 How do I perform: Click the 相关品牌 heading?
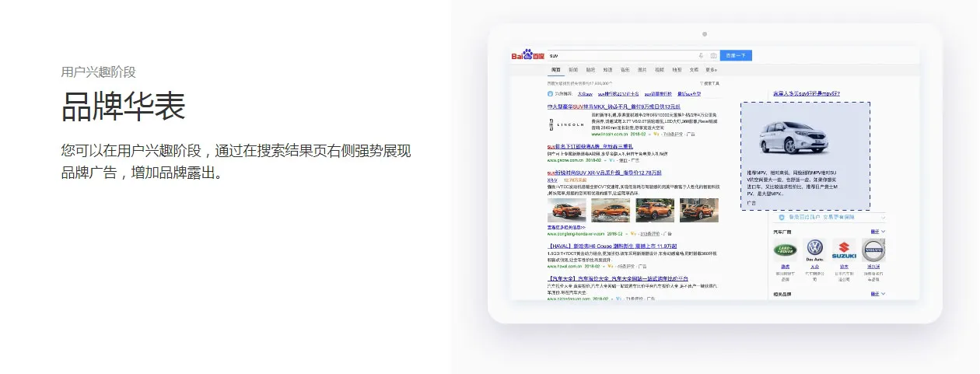coord(782,294)
